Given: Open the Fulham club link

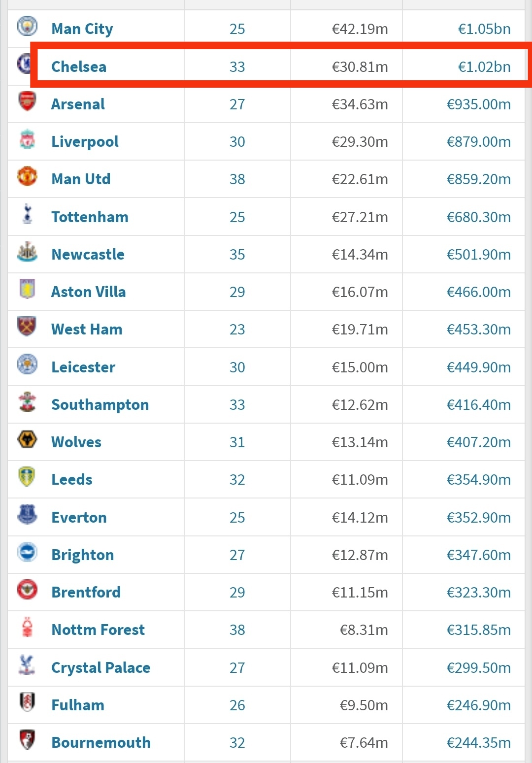Looking at the screenshot, I should tap(78, 705).
